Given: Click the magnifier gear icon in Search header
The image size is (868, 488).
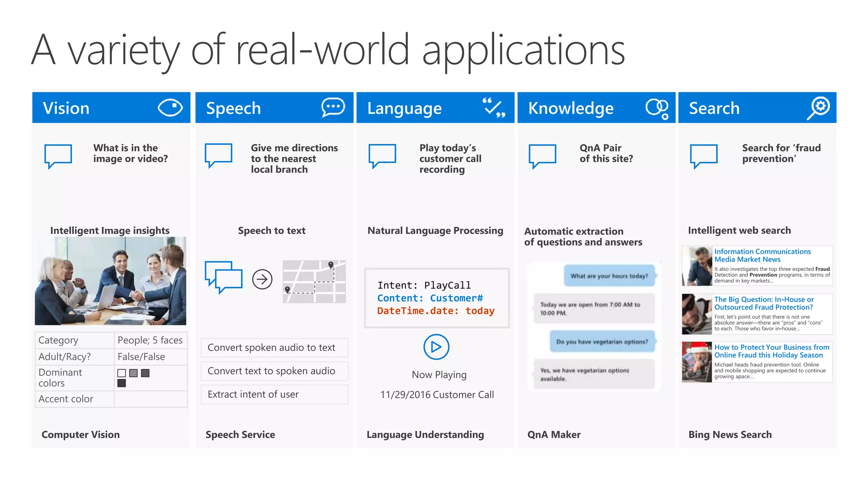Looking at the screenshot, I should [818, 108].
